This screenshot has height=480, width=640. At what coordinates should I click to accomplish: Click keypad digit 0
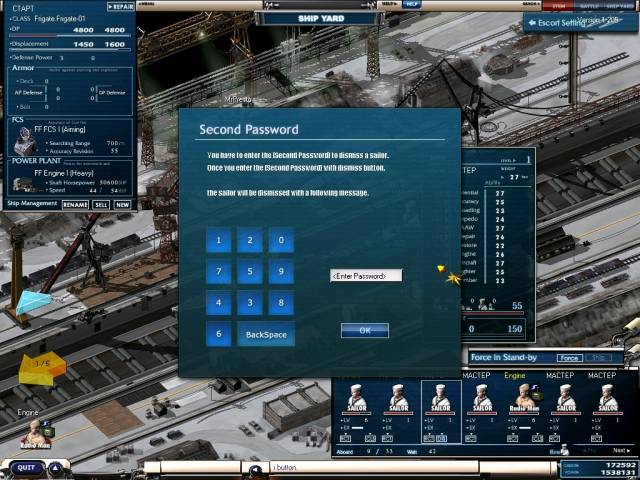click(x=281, y=240)
